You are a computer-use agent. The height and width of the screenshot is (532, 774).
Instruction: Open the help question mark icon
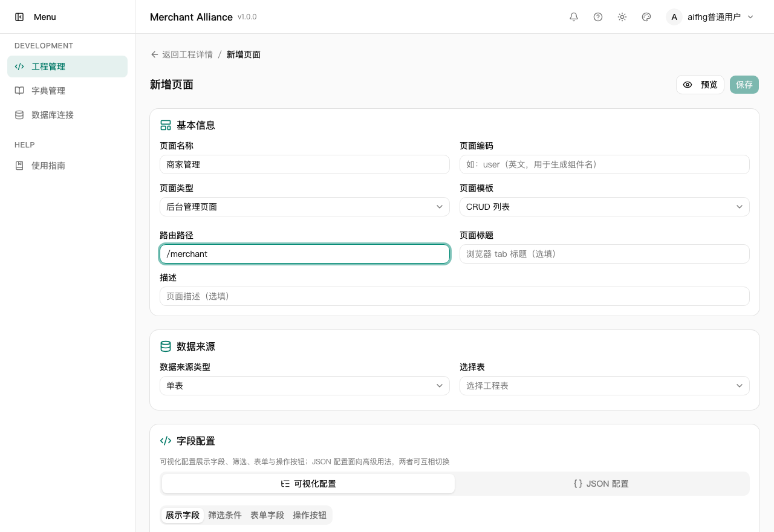point(598,17)
